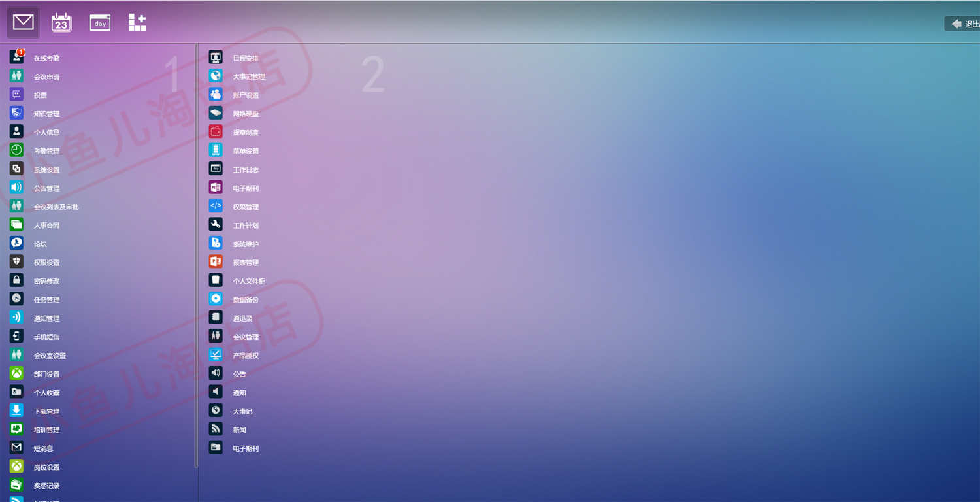Click the 知识管理 icon

16,113
